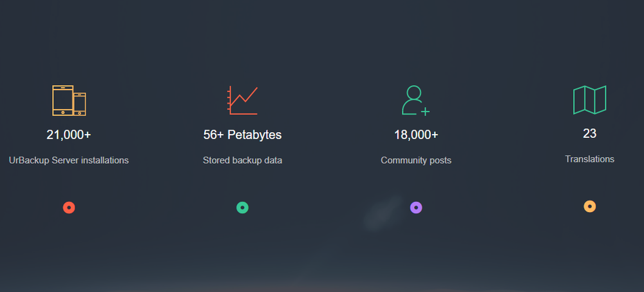644x292 pixels.
Task: Click the plus sign beside user icon
Action: [x=426, y=112]
